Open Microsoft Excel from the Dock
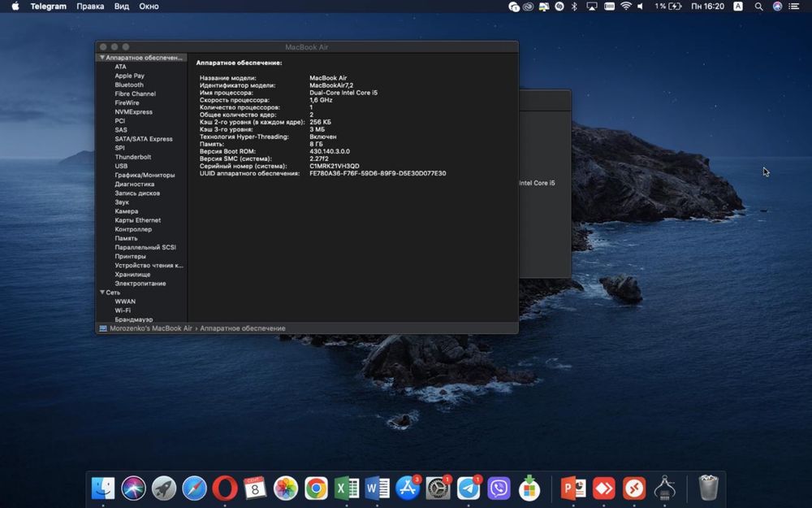This screenshot has width=812, height=508. [347, 488]
